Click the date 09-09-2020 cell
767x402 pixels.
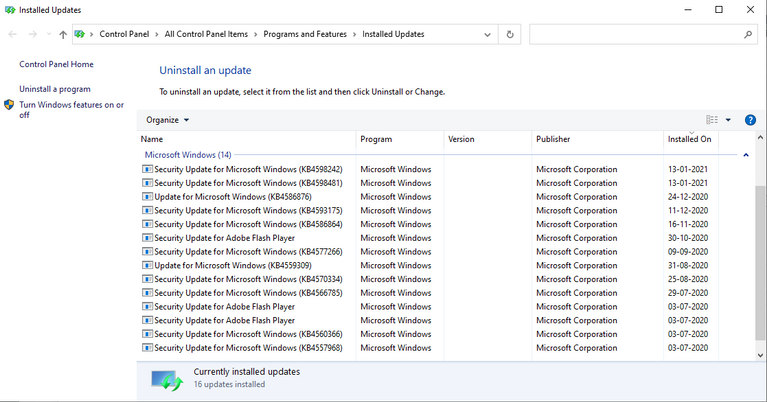point(688,251)
